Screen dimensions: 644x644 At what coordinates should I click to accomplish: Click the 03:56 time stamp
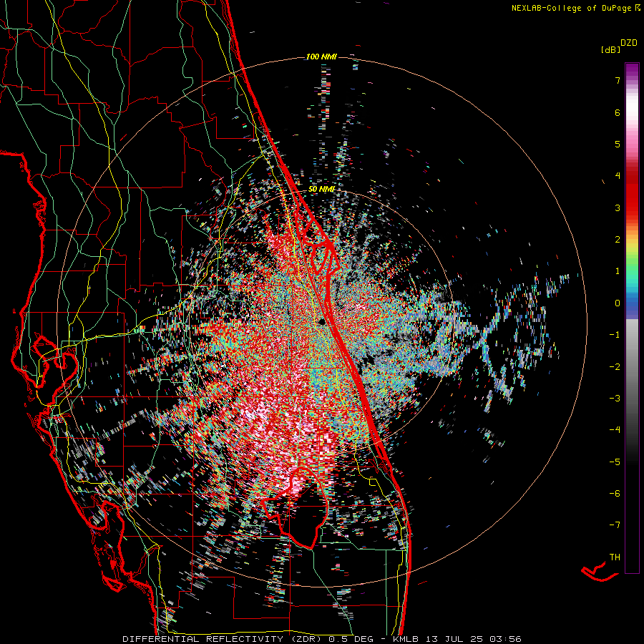click(x=506, y=639)
